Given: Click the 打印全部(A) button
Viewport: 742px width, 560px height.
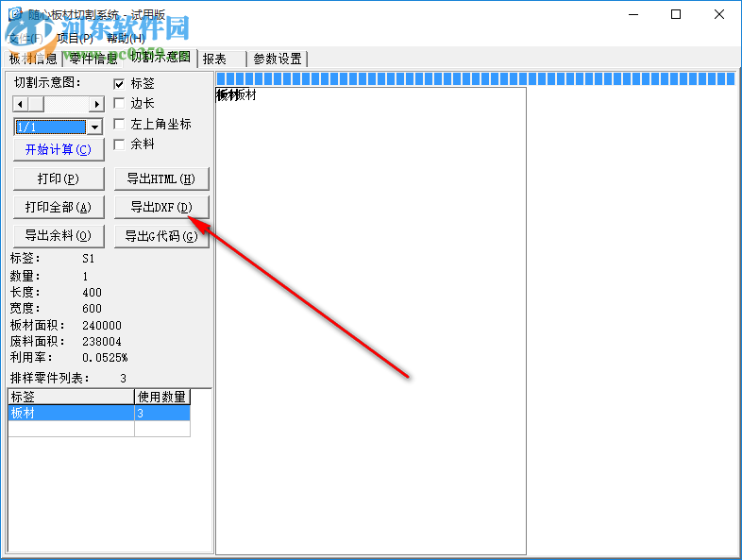Looking at the screenshot, I should (x=59, y=208).
